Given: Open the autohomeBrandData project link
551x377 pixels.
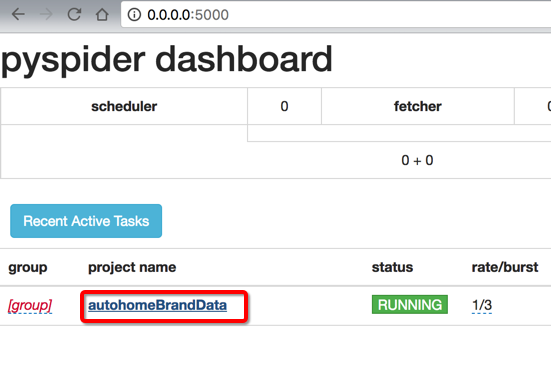Looking at the screenshot, I should tap(157, 305).
